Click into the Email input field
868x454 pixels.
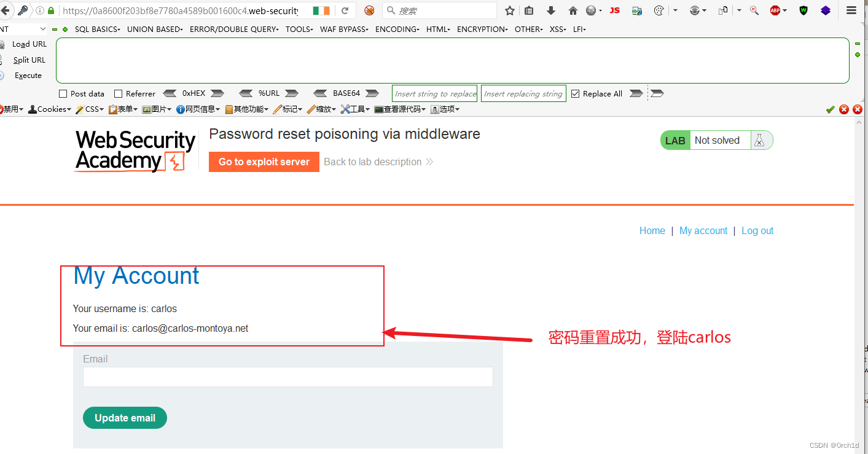click(x=287, y=377)
